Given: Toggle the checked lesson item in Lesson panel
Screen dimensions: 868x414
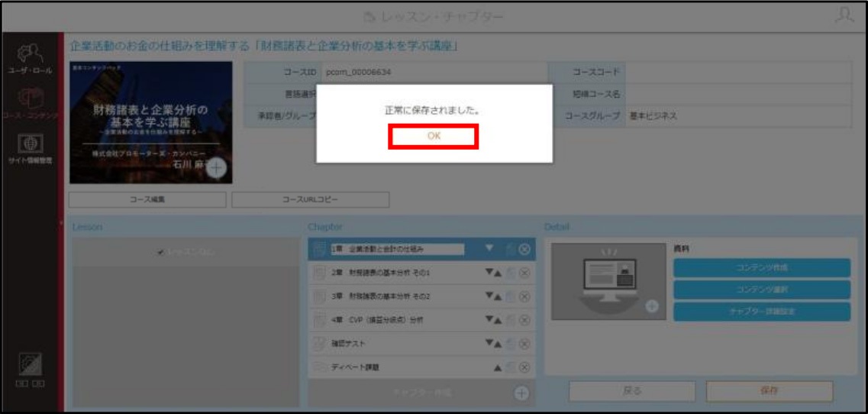Looking at the screenshot, I should tap(187, 252).
